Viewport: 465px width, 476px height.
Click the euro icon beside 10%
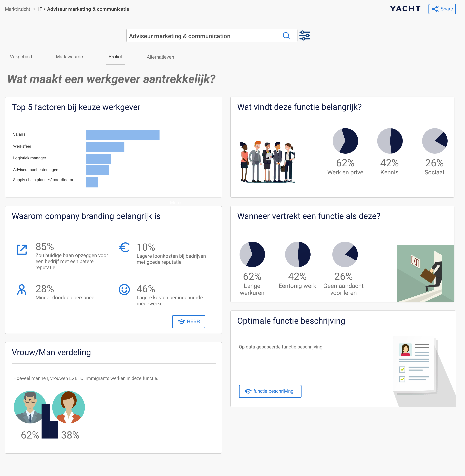[x=124, y=247]
